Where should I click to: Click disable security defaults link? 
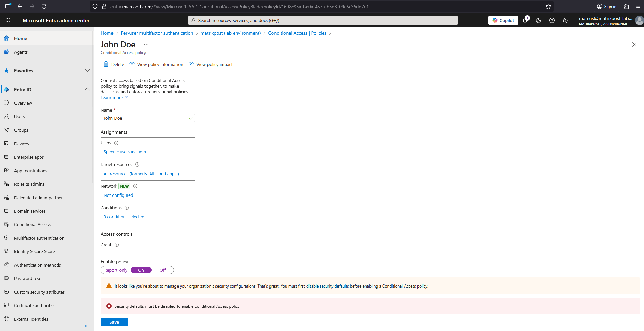click(x=327, y=286)
